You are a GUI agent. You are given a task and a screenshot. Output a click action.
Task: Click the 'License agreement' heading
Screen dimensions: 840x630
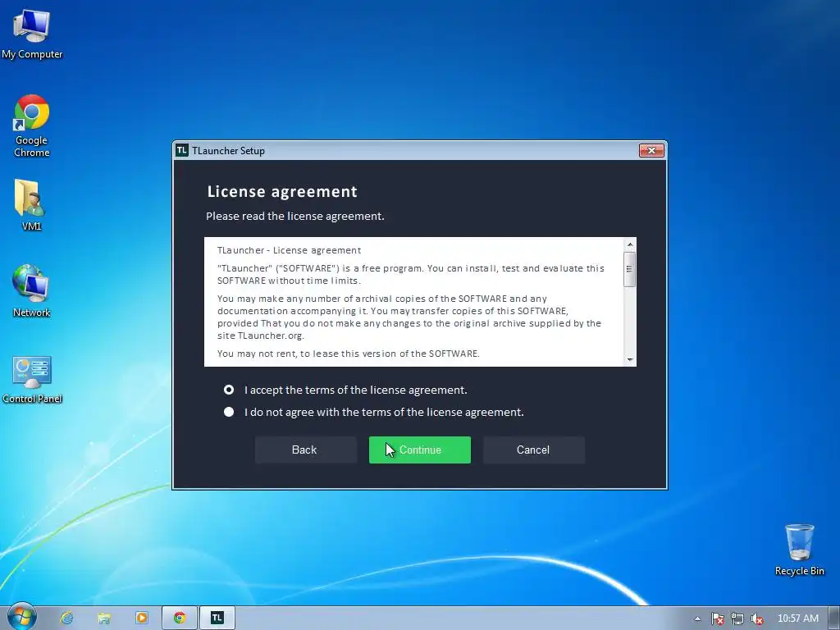coord(282,191)
